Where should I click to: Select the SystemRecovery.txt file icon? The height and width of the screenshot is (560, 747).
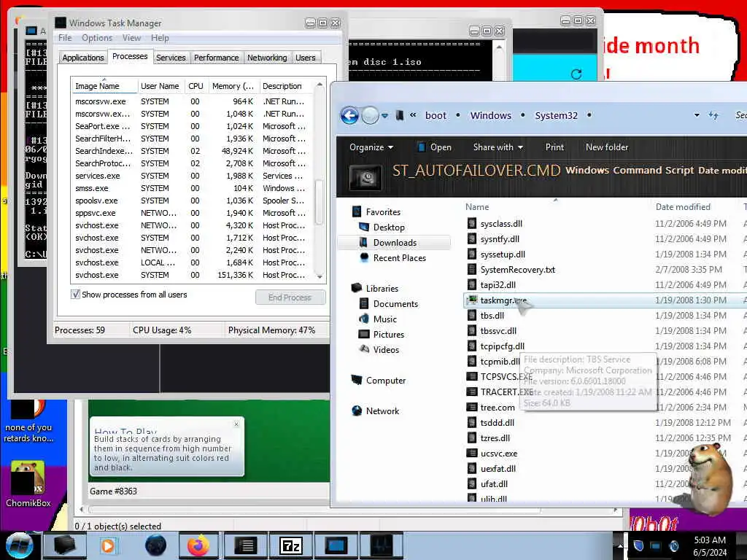(x=472, y=270)
